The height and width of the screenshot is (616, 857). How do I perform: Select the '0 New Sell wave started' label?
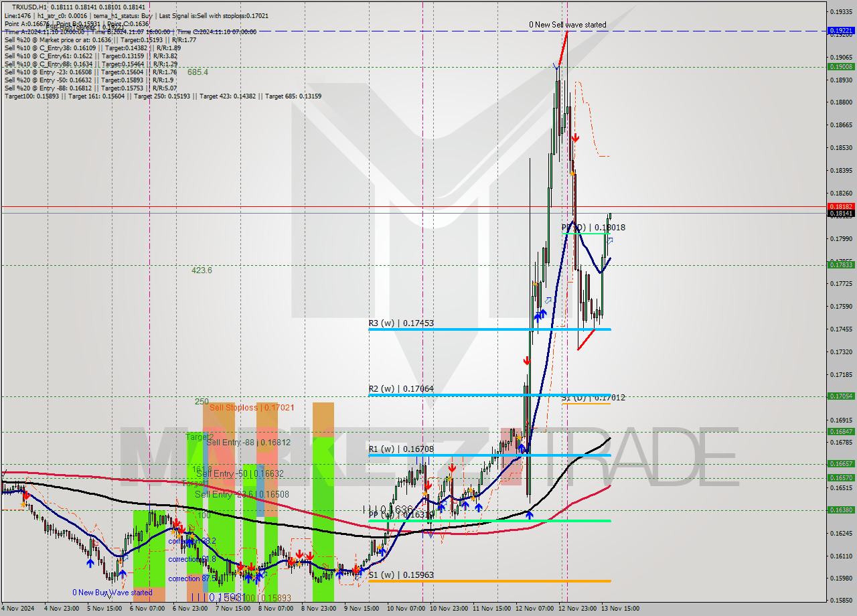pyautogui.click(x=567, y=25)
